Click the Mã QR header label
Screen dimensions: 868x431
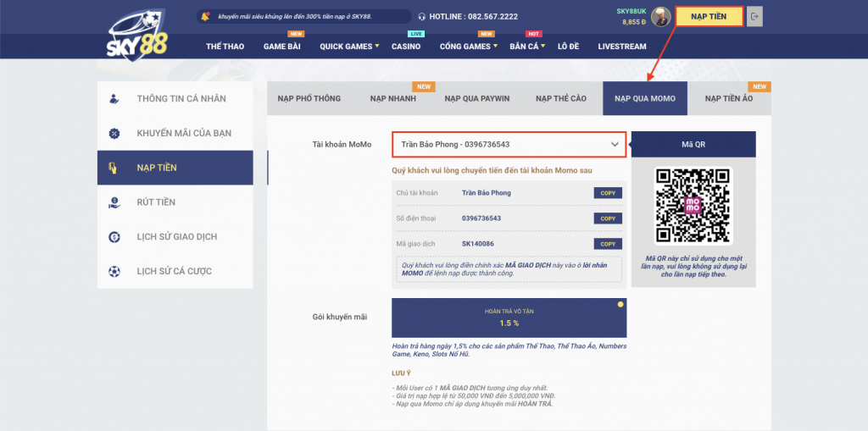693,145
